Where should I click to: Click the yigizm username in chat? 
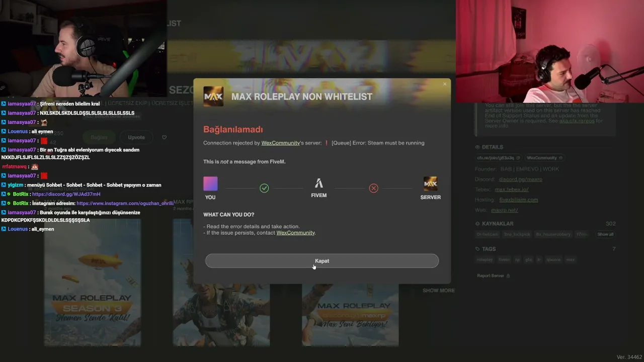[16, 185]
